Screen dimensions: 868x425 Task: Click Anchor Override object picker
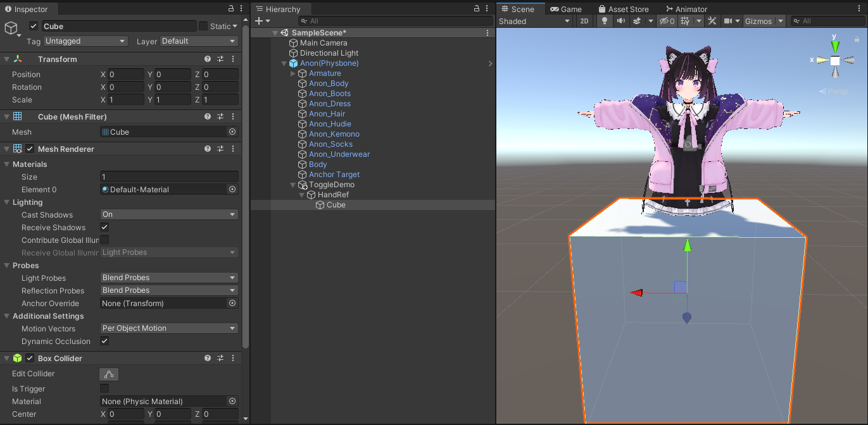tap(232, 303)
